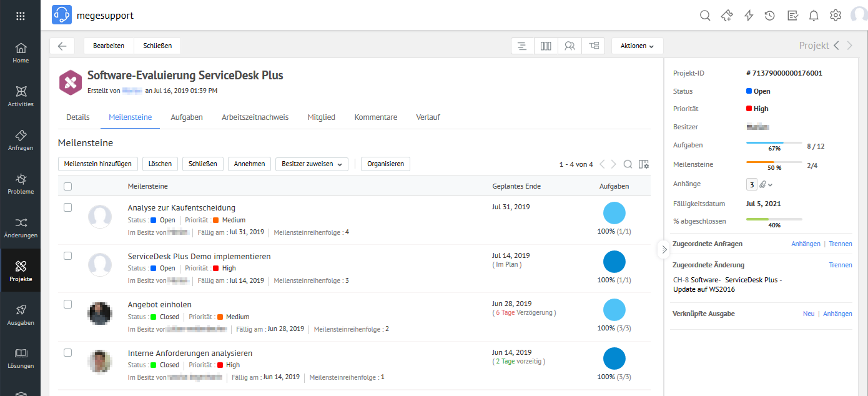
Task: Click Meilenstein hinzufügen button
Action: 98,164
